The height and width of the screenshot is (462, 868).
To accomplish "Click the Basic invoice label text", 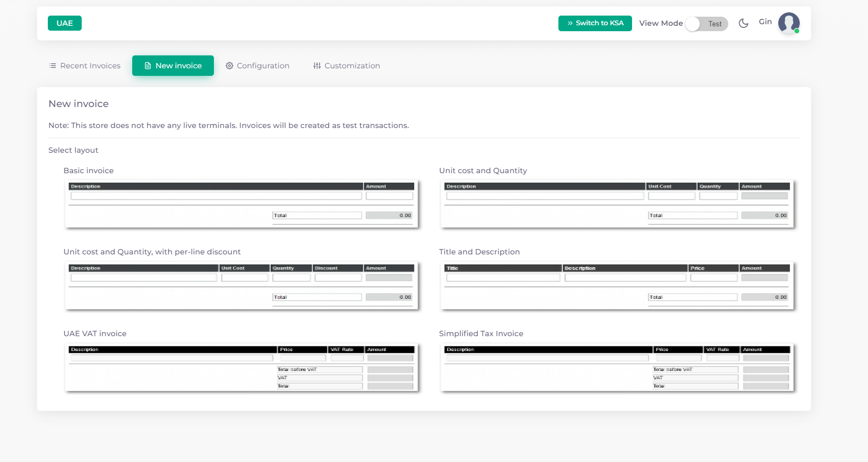I will coord(89,170).
